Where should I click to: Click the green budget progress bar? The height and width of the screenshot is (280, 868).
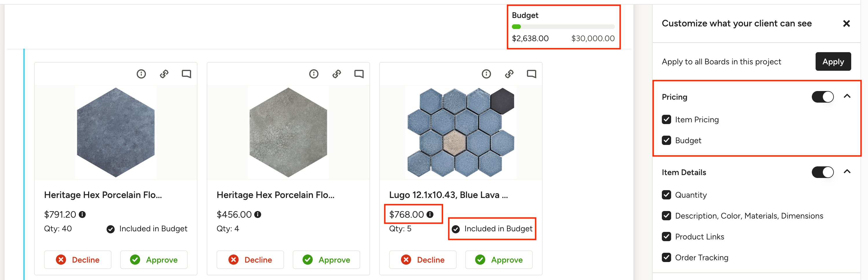[x=516, y=27]
